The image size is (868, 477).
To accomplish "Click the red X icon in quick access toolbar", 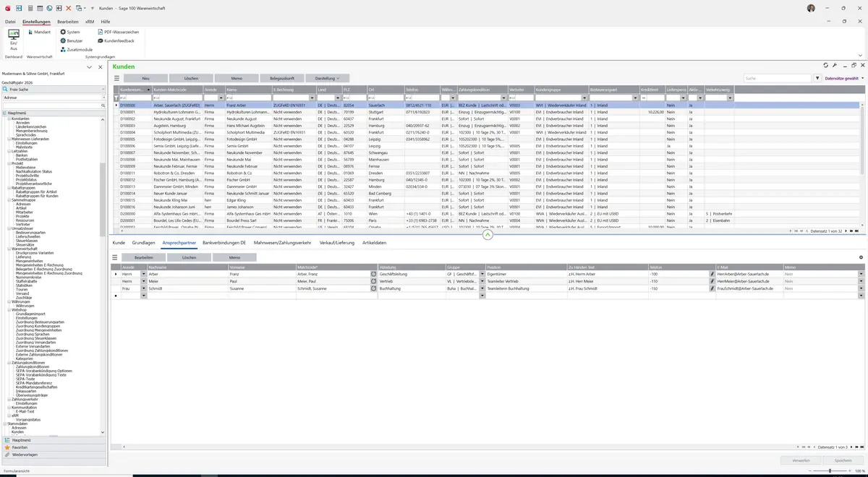I will pyautogui.click(x=69, y=8).
